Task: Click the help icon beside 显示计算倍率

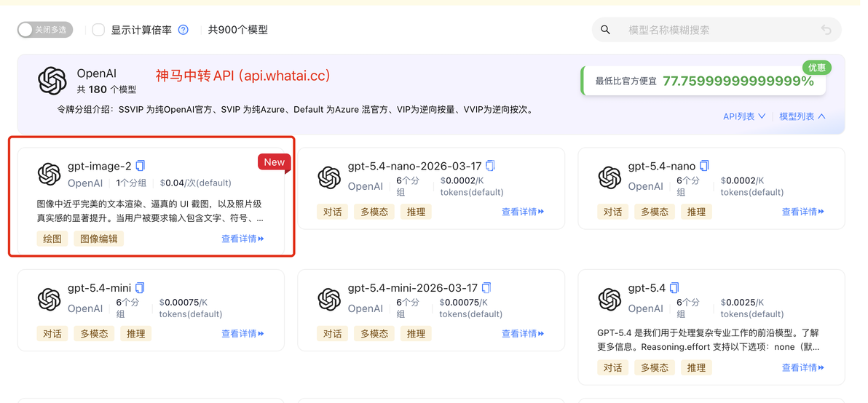Action: click(x=184, y=30)
